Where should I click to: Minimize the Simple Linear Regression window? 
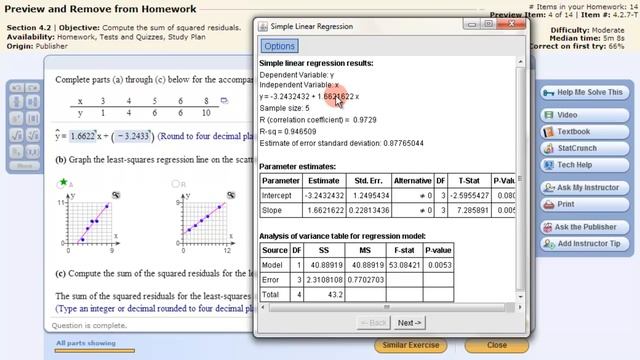click(x=472, y=24)
